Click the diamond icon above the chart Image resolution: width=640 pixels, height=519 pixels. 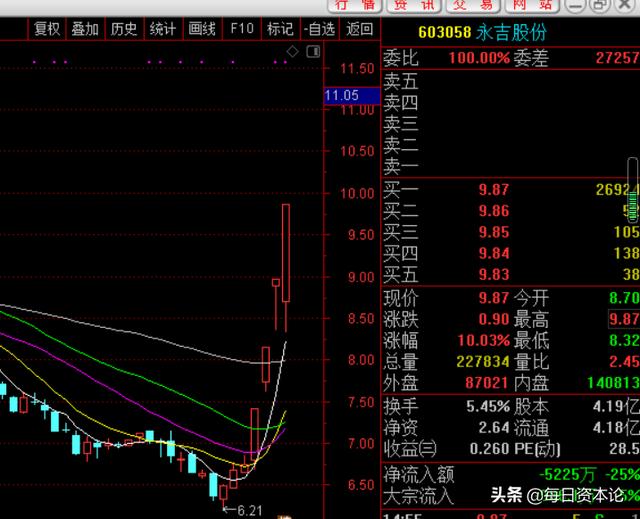pyautogui.click(x=292, y=51)
